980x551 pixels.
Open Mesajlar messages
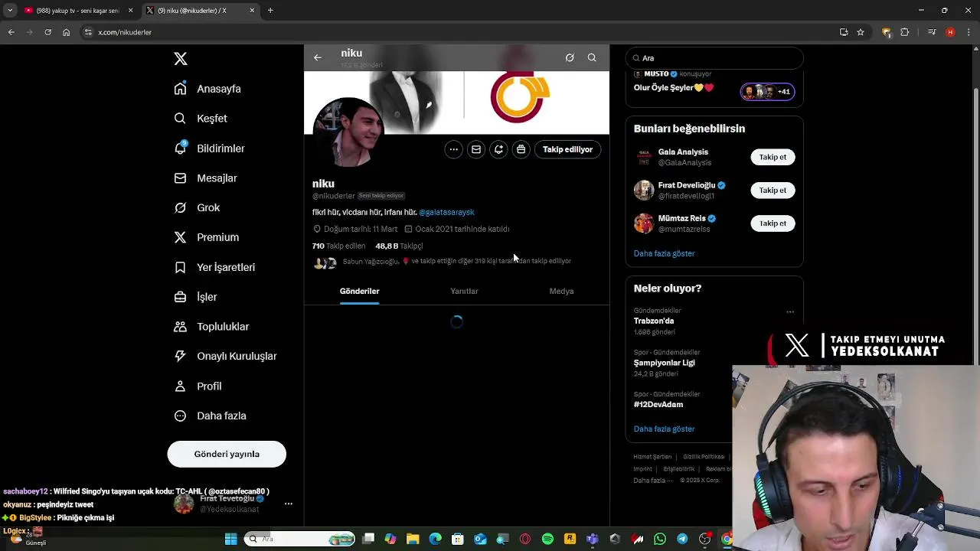[205, 178]
